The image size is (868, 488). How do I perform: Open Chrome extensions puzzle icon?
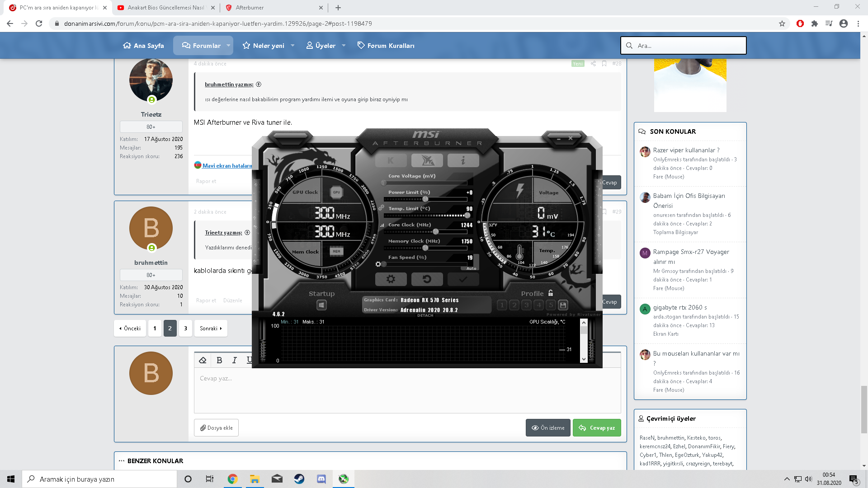(815, 23)
